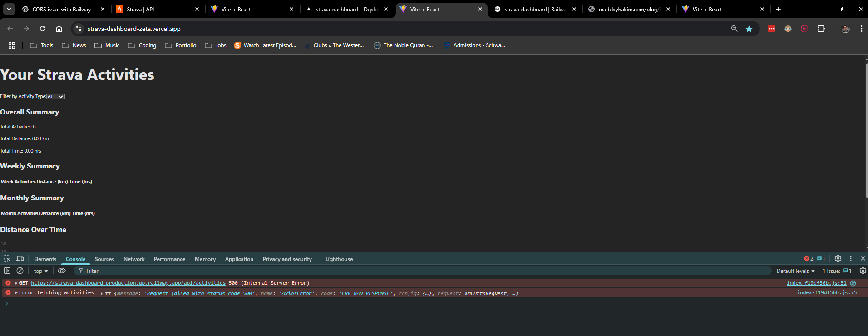Open the Music bookmarks folder

[x=107, y=45]
